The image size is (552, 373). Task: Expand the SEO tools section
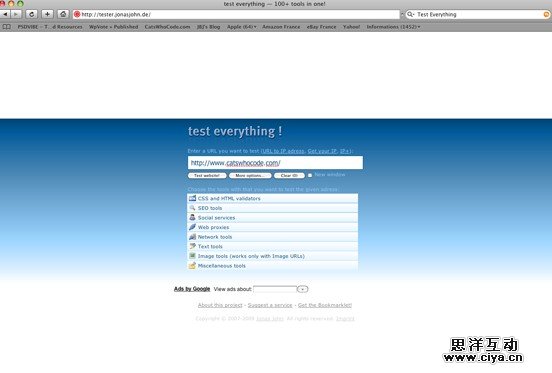pyautogui.click(x=272, y=208)
